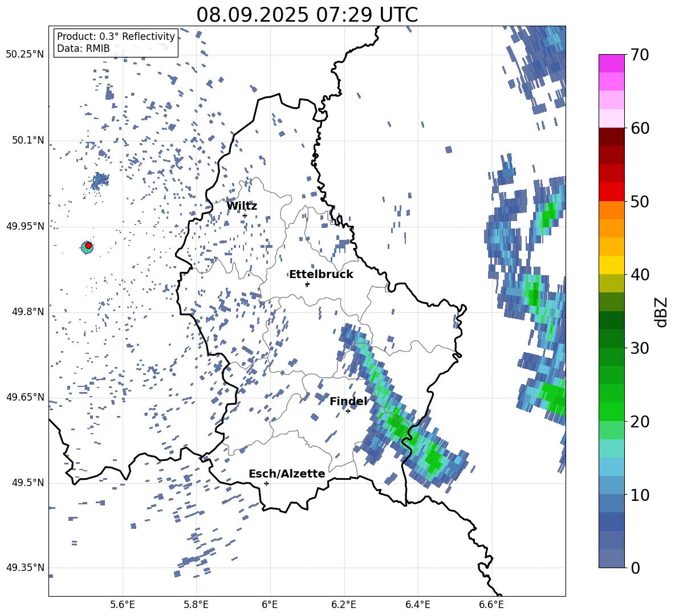This screenshot has width=675, height=616.
Task: Click the 5.6°E longitude tick label
Action: (123, 605)
